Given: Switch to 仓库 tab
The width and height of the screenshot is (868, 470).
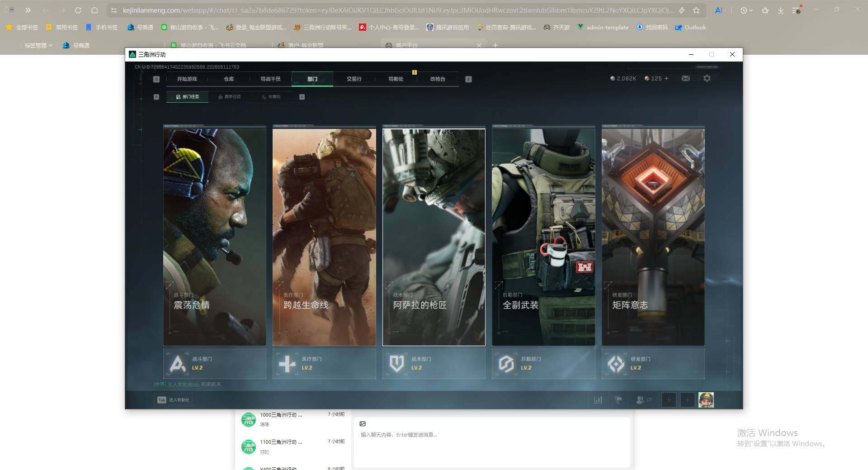Looking at the screenshot, I should 229,79.
